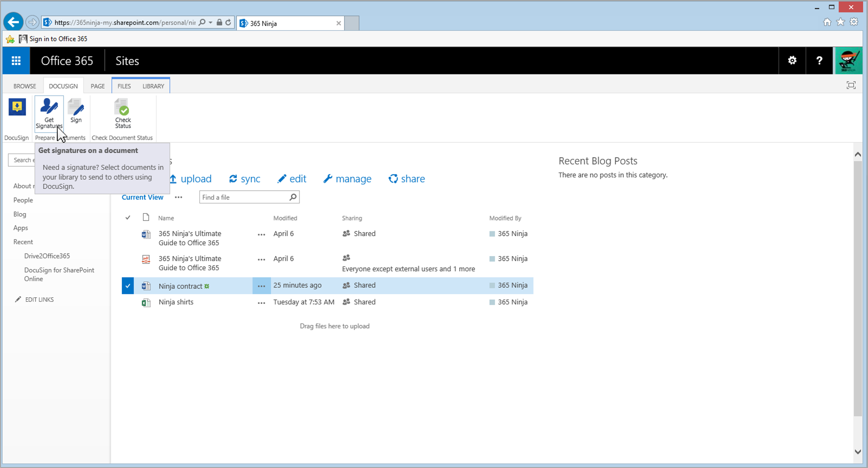Uncheck the Ninja contract row checkbox
Image resolution: width=868 pixels, height=468 pixels.
[127, 286]
